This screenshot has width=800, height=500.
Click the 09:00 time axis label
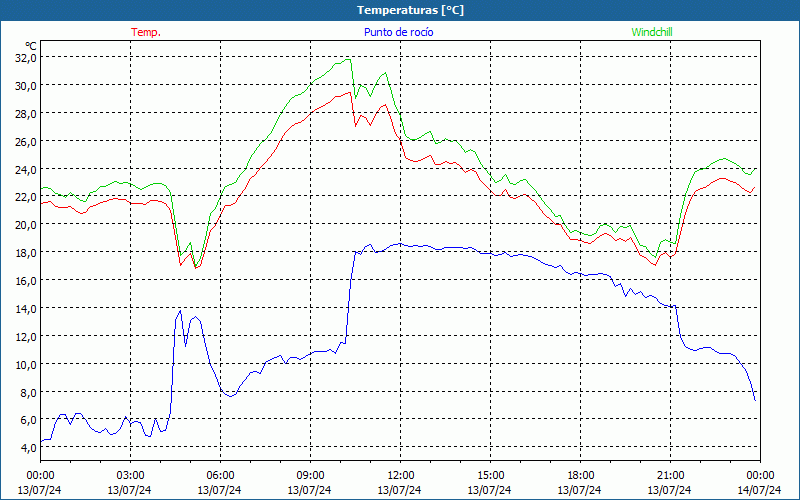tap(310, 476)
